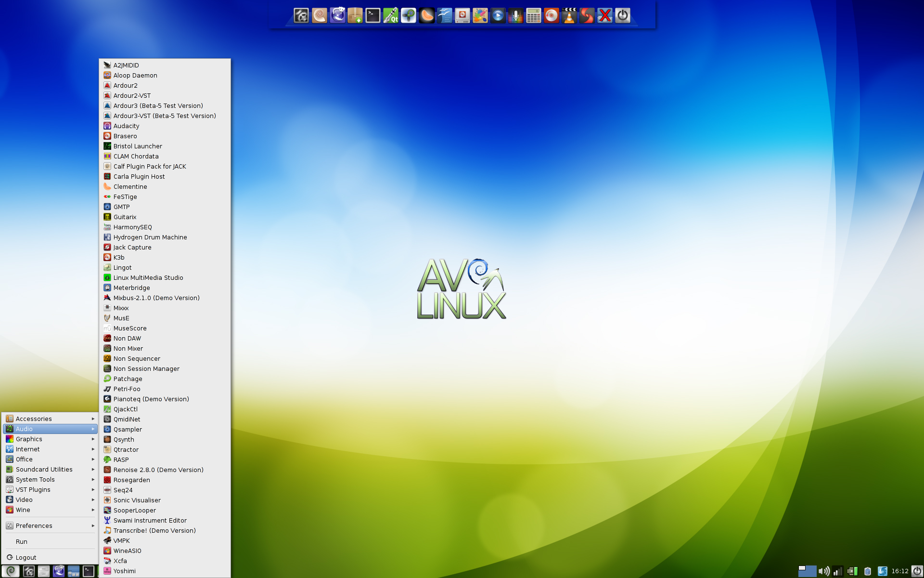The height and width of the screenshot is (578, 924).
Task: Select the Audio menu category
Action: tap(50, 428)
